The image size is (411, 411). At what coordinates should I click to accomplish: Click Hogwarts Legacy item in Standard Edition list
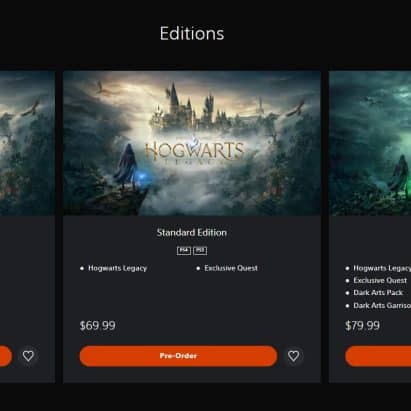coord(117,268)
